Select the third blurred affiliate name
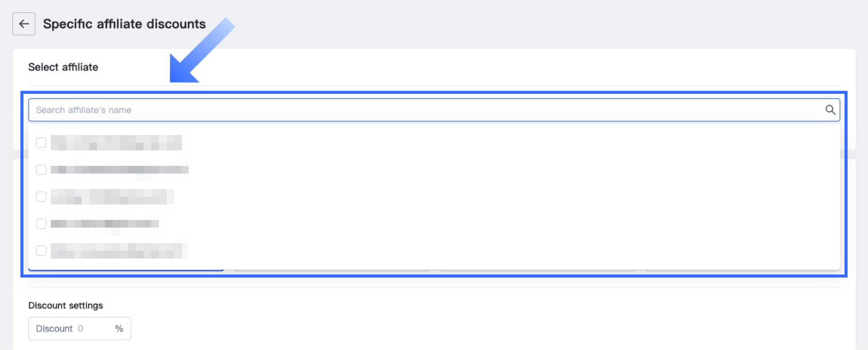 click(112, 197)
